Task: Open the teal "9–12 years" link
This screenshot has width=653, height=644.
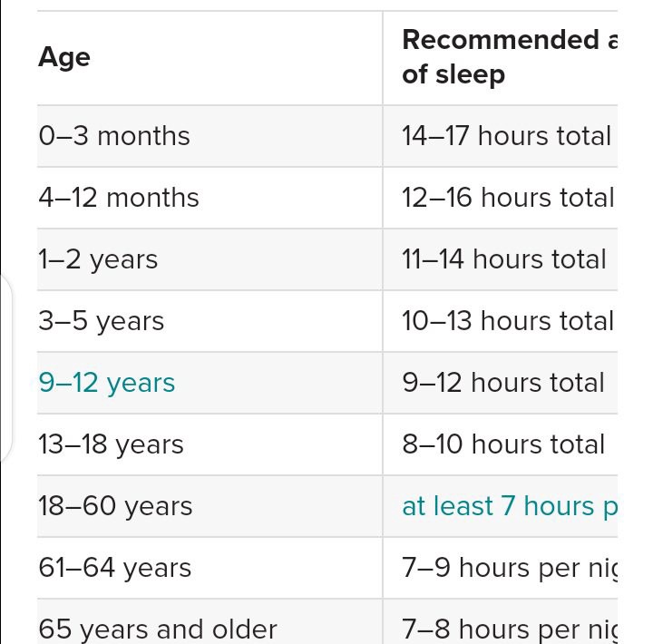Action: [106, 383]
